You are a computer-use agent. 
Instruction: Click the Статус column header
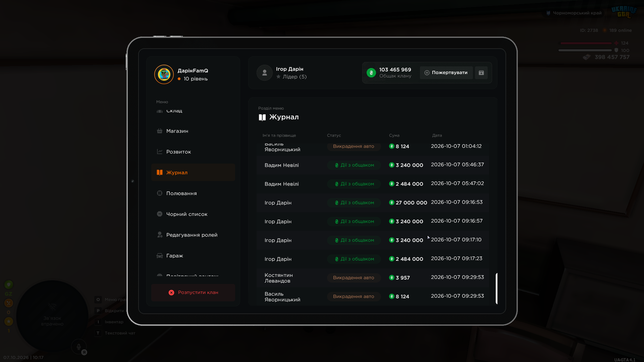point(334,135)
